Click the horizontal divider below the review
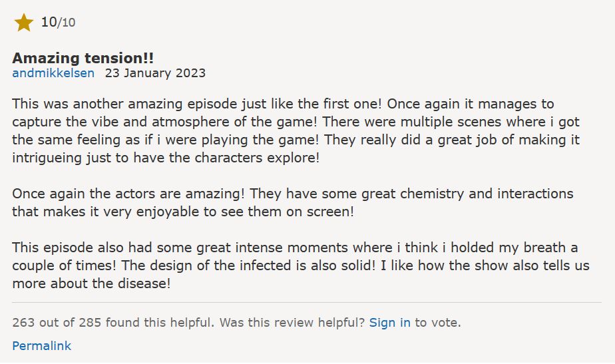This screenshot has width=615, height=364. coord(307,302)
